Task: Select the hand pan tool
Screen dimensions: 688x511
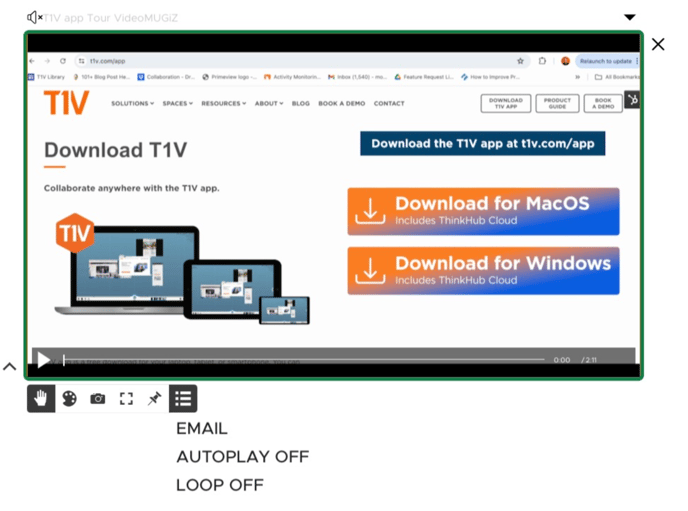Action: (41, 399)
